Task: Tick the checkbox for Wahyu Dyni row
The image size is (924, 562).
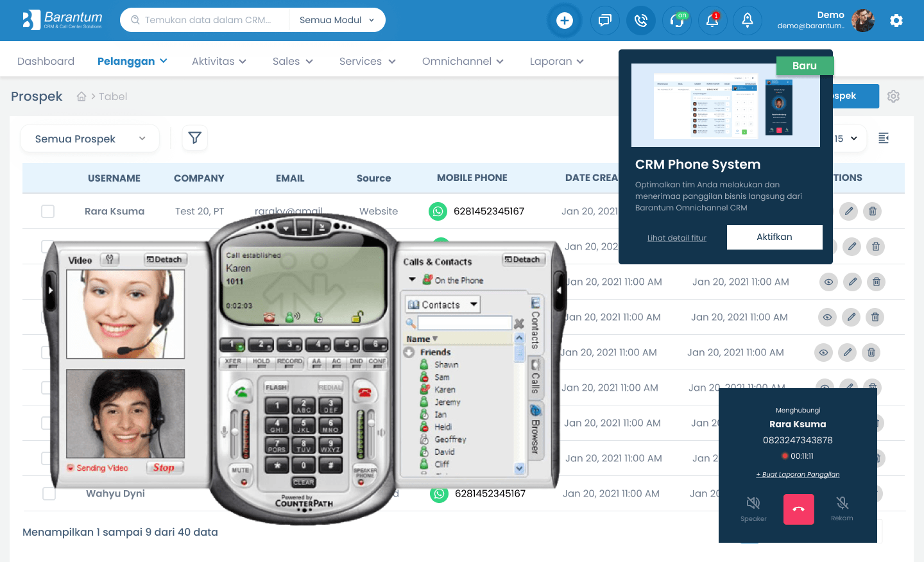Action: pyautogui.click(x=49, y=493)
